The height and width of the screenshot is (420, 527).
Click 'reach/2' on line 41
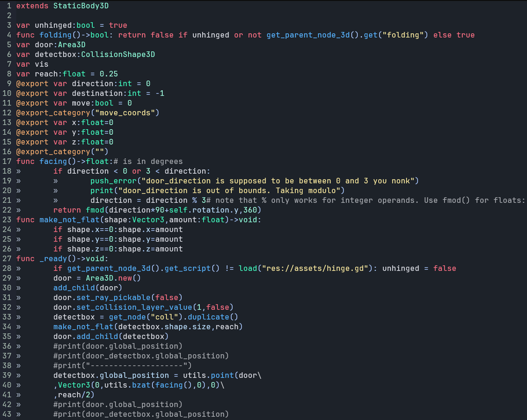click(74, 395)
